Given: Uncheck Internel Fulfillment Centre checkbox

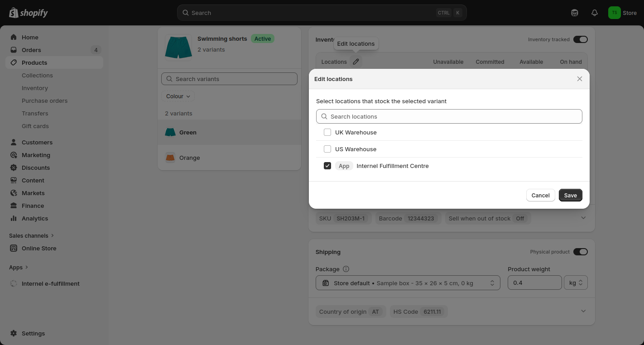Looking at the screenshot, I should coord(327,166).
